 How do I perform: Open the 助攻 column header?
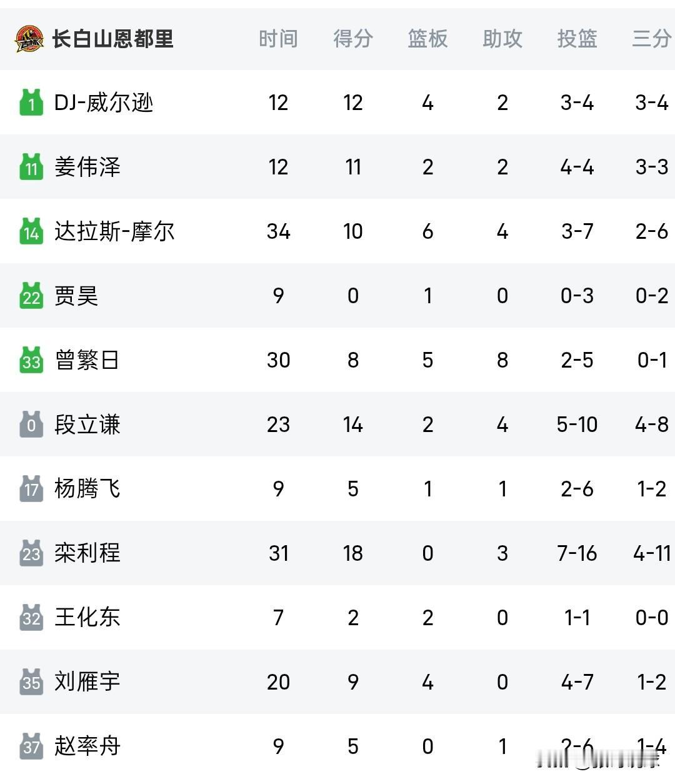click(x=502, y=39)
